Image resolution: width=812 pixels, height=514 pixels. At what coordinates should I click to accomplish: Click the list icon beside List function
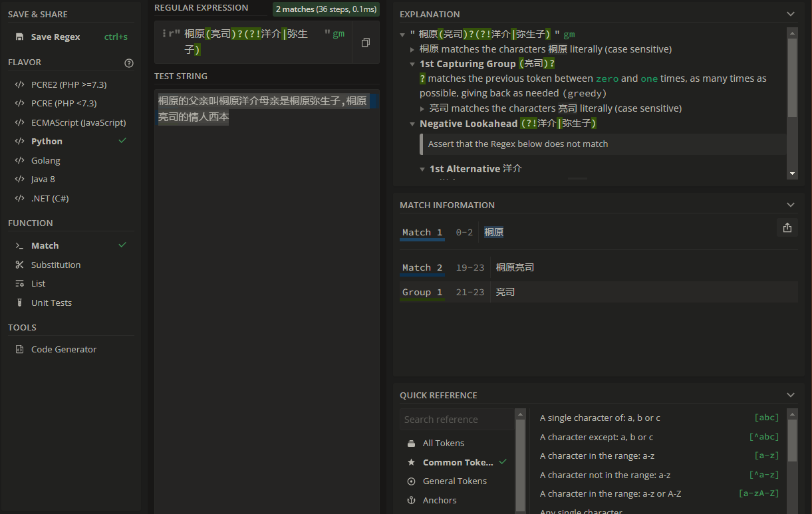tap(19, 283)
